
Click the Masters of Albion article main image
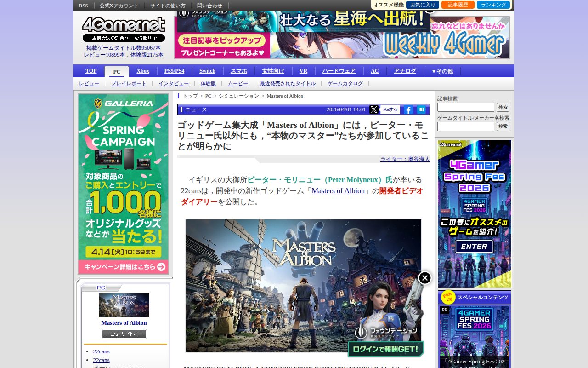click(x=304, y=285)
